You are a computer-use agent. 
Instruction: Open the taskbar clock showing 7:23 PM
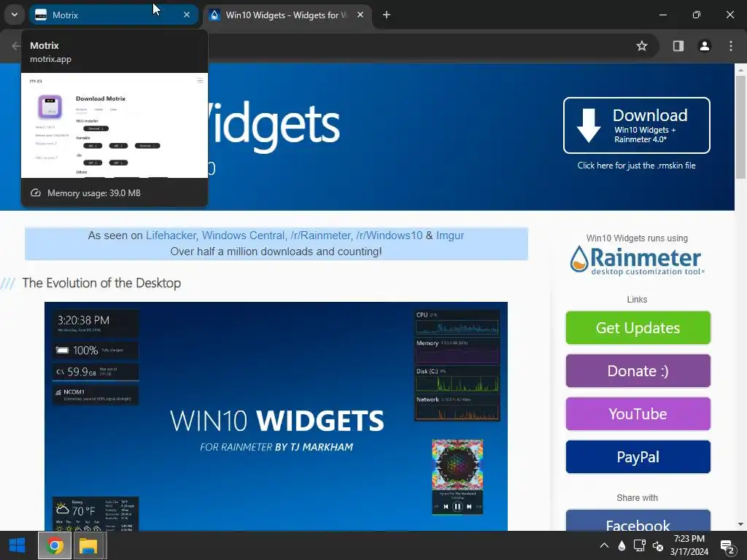(x=689, y=545)
